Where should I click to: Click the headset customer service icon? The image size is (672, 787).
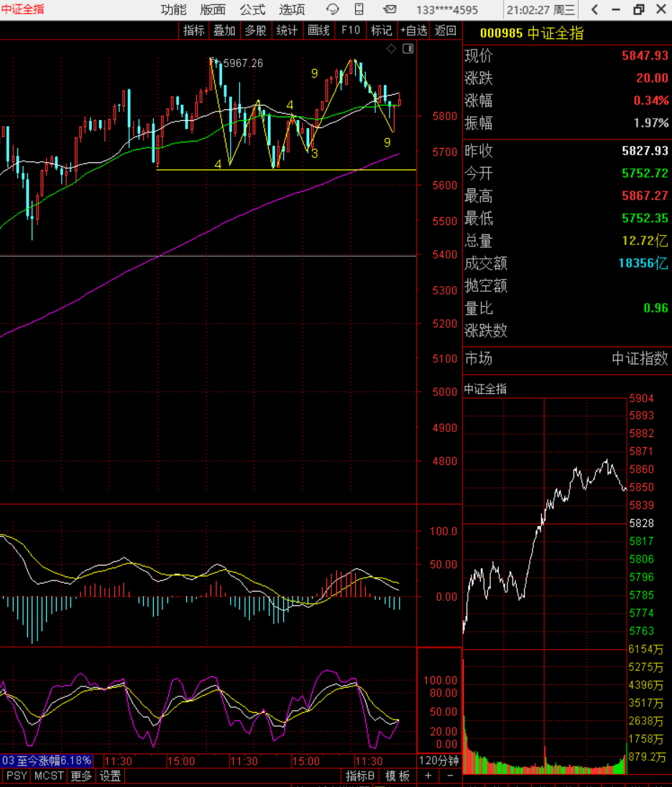(x=333, y=9)
